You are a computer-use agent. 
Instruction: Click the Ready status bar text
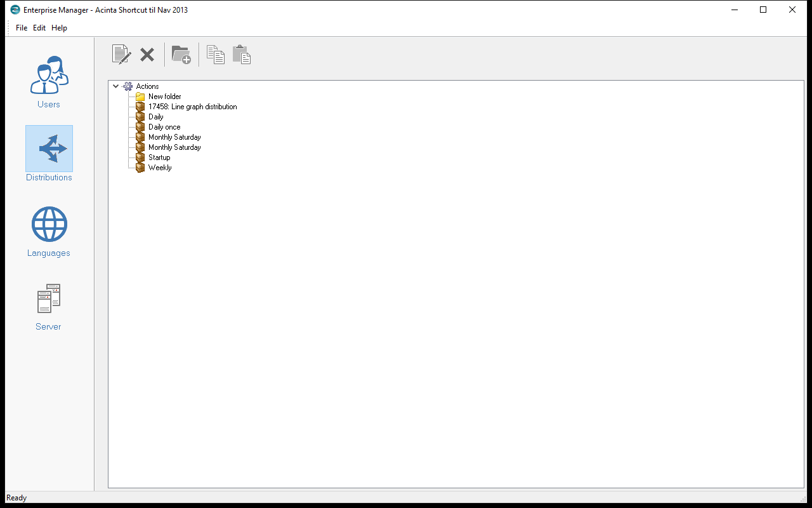coord(16,498)
